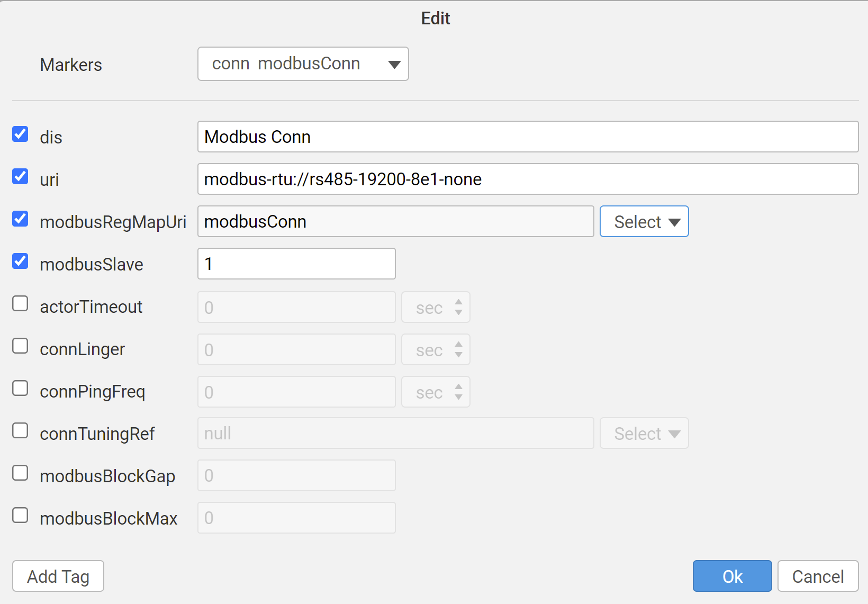Check the modbusBlockGap checkbox

click(20, 473)
